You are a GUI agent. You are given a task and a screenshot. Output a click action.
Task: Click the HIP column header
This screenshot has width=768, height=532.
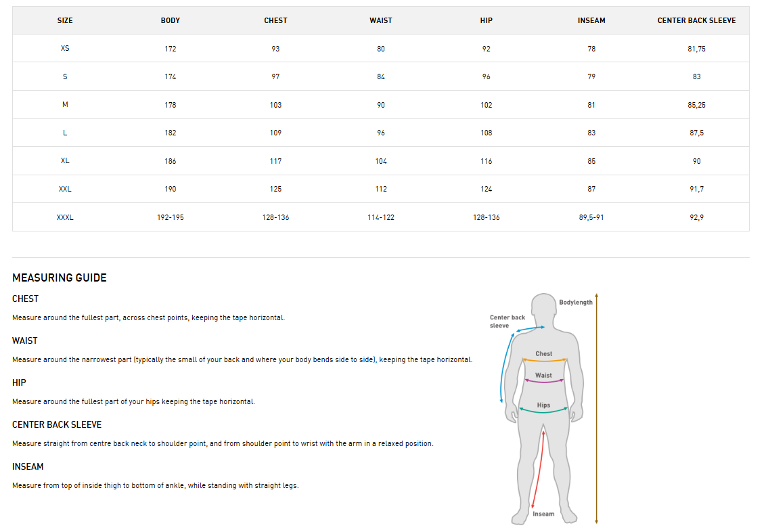tap(486, 20)
